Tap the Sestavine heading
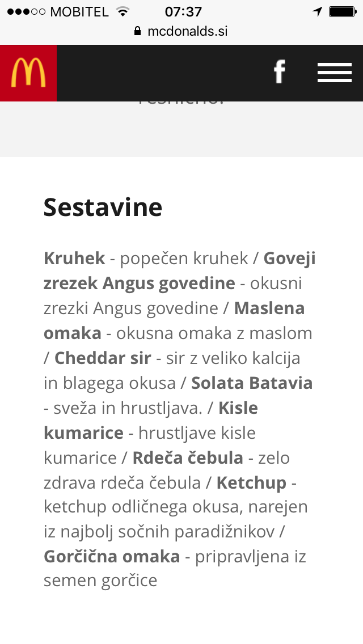The image size is (363, 644). [x=103, y=207]
